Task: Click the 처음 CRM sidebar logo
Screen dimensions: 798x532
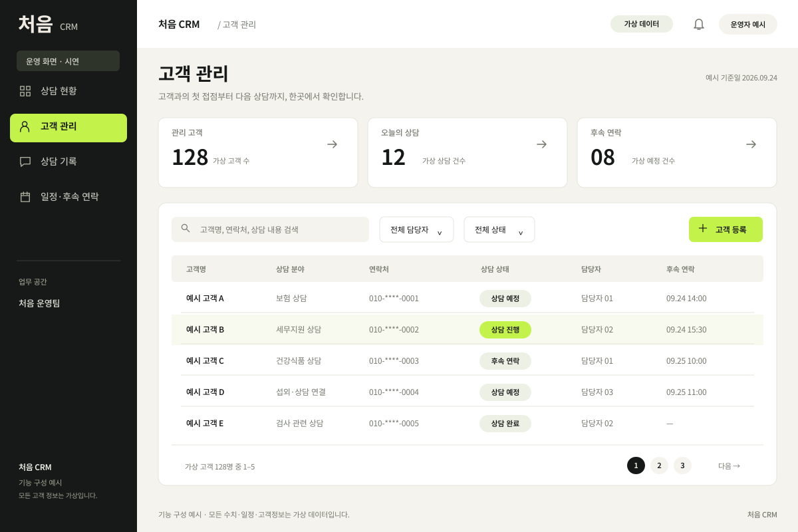Action: [48, 24]
